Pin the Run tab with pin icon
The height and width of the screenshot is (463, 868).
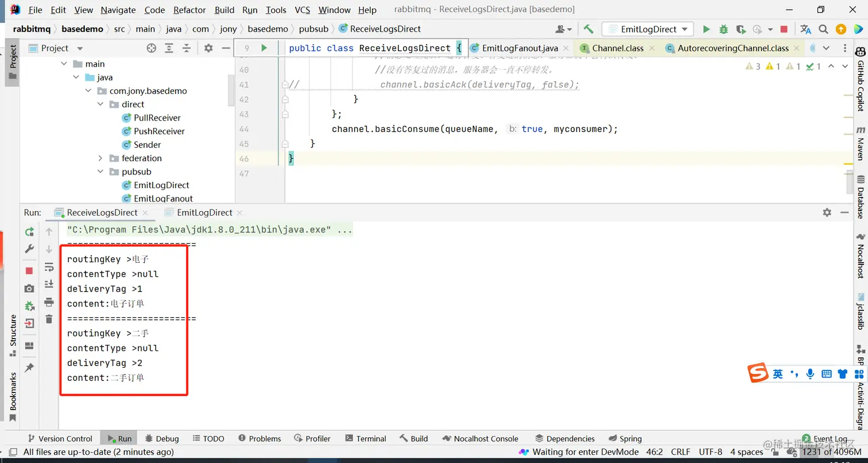coord(29,367)
